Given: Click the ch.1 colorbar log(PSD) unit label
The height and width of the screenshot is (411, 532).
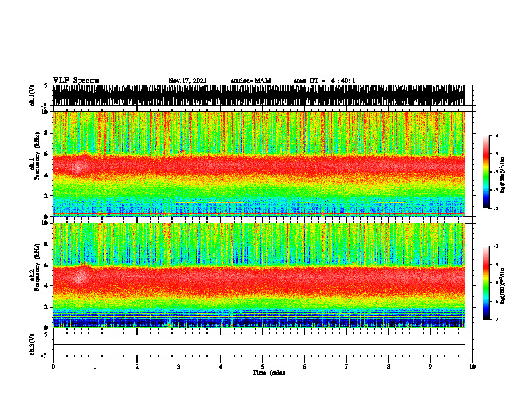Looking at the screenshot, I should tap(503, 175).
